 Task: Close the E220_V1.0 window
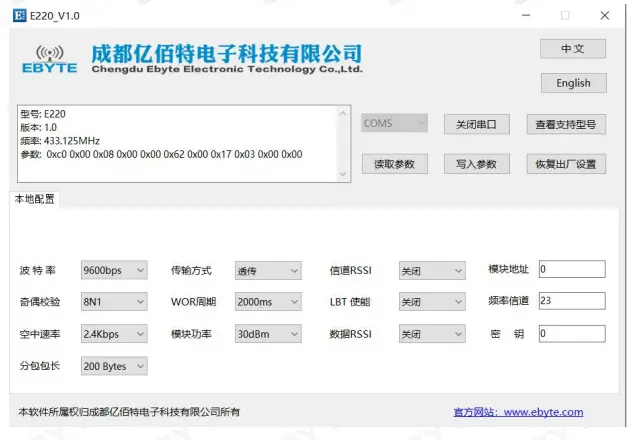click(x=605, y=15)
